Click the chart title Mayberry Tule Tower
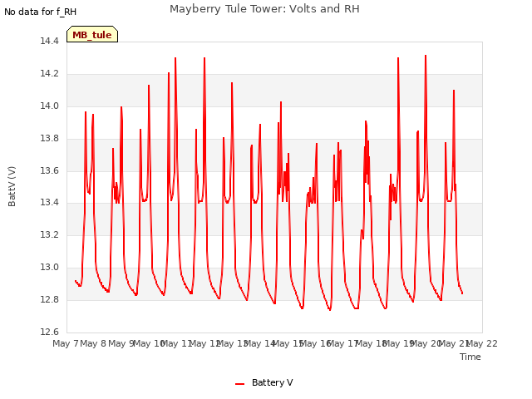This screenshot has width=532, height=399. coord(264,9)
